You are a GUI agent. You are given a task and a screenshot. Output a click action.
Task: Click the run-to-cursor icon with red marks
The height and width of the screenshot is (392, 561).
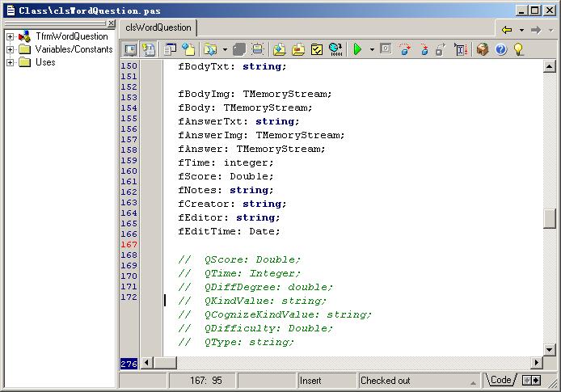pos(461,50)
